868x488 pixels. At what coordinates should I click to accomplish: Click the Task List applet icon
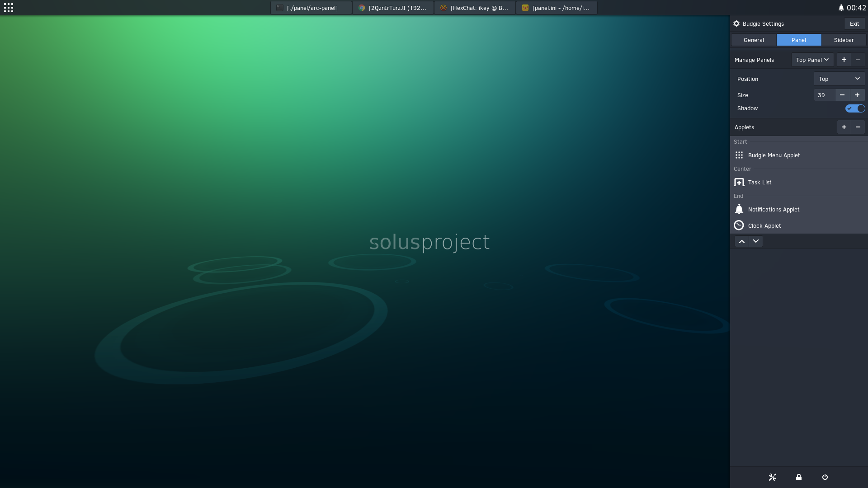point(739,182)
